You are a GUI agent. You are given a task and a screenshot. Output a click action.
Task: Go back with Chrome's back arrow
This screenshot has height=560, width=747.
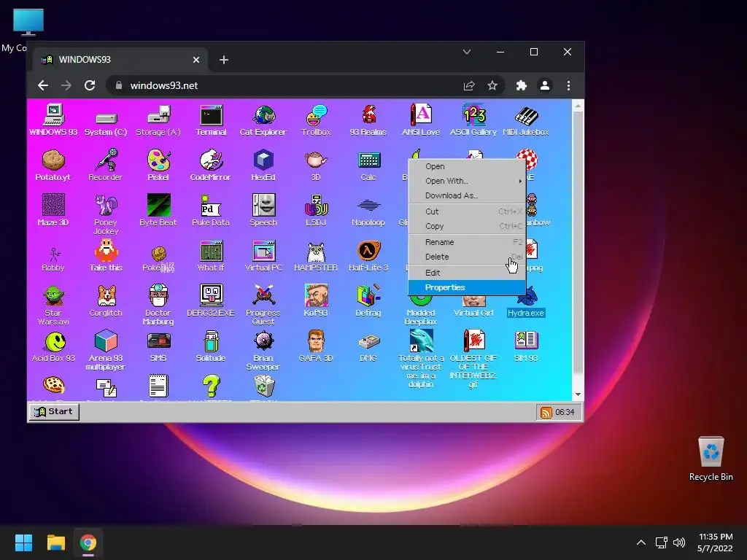pos(43,86)
